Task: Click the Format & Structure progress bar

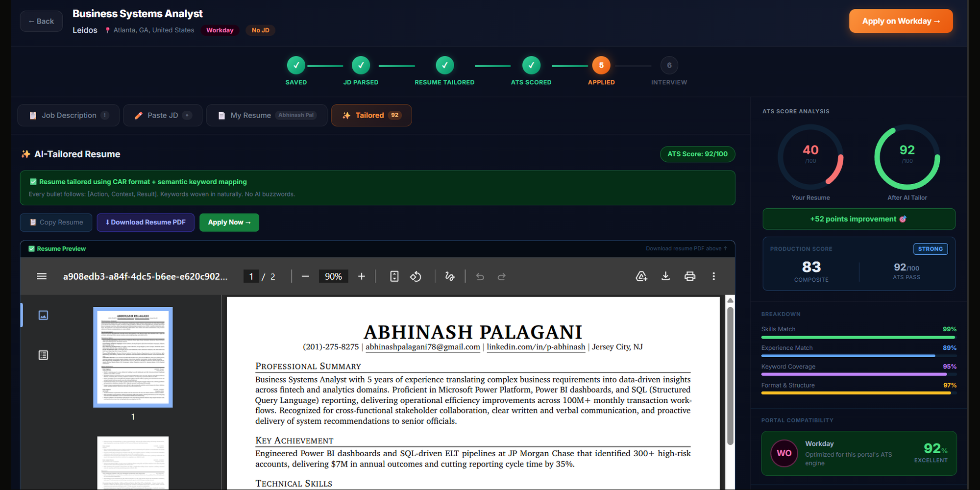Action: [x=858, y=393]
